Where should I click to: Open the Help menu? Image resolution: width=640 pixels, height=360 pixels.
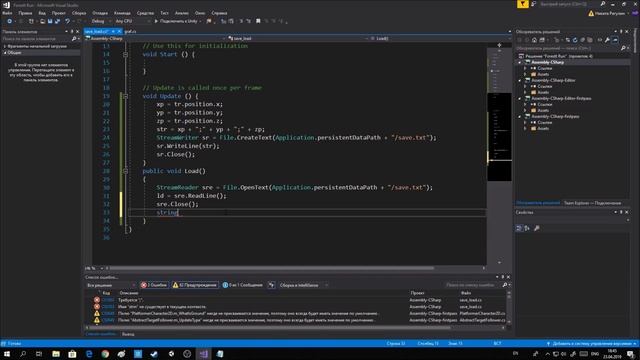click(219, 13)
